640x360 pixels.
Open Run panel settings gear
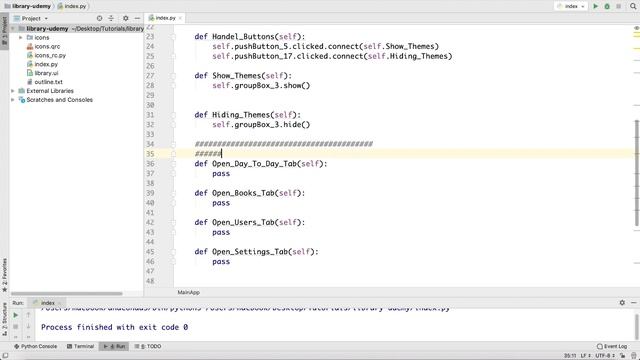[622, 303]
